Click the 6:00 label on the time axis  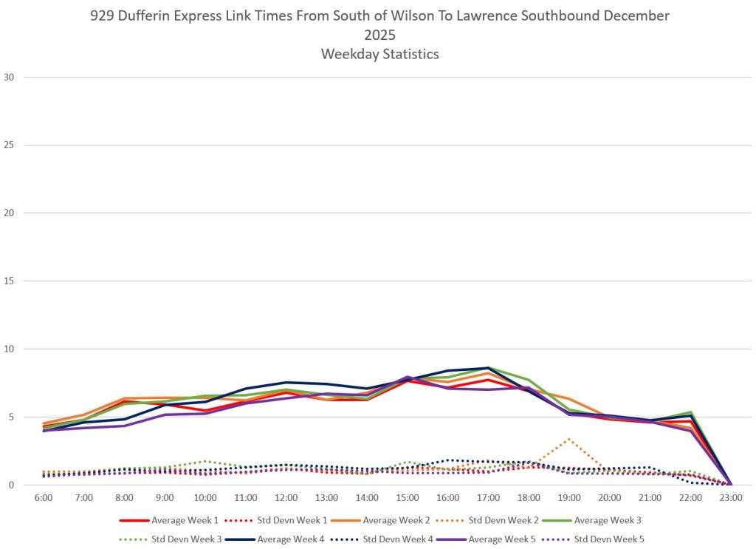pyautogui.click(x=44, y=498)
